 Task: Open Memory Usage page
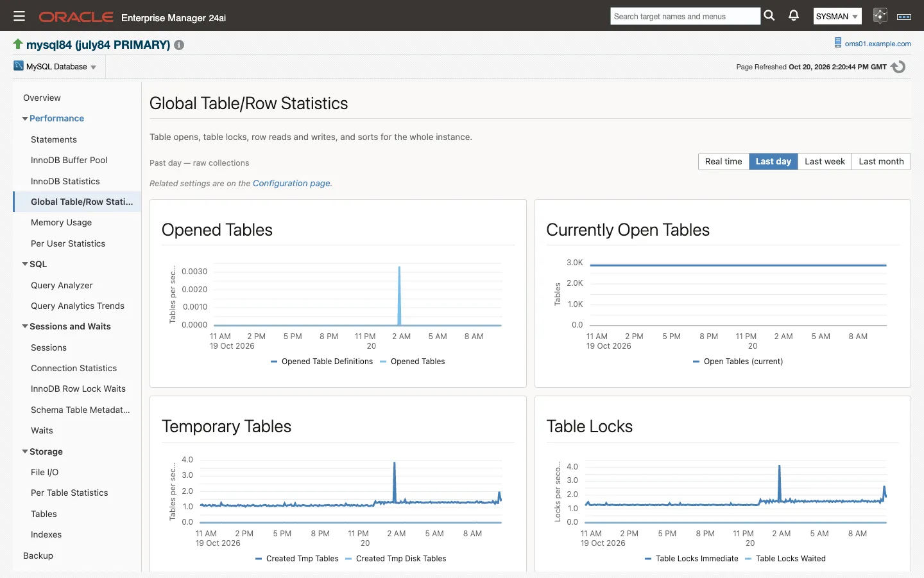pos(61,222)
